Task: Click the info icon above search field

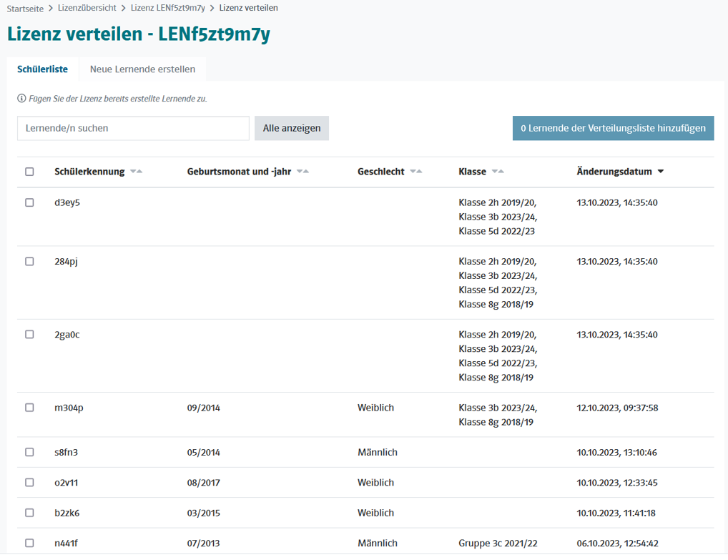Action: coord(21,99)
